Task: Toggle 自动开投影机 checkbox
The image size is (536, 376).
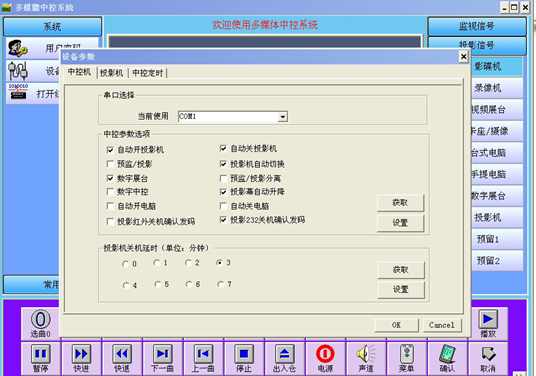Action: click(110, 150)
